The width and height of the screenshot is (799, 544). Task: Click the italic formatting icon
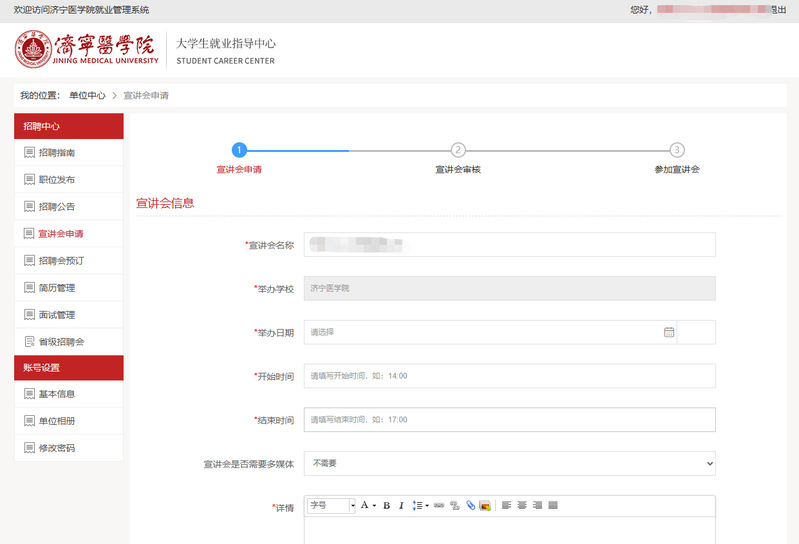point(401,506)
